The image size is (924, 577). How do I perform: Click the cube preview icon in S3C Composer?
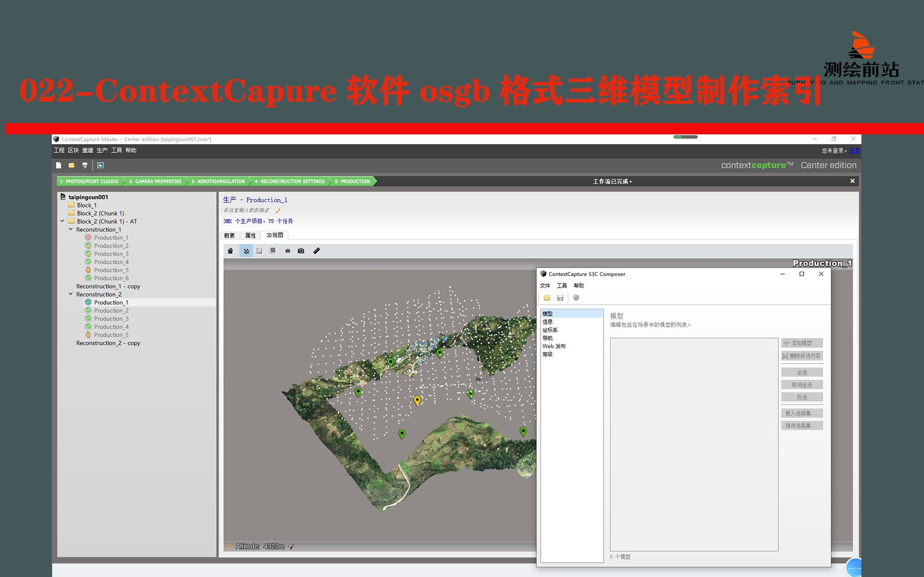point(576,298)
